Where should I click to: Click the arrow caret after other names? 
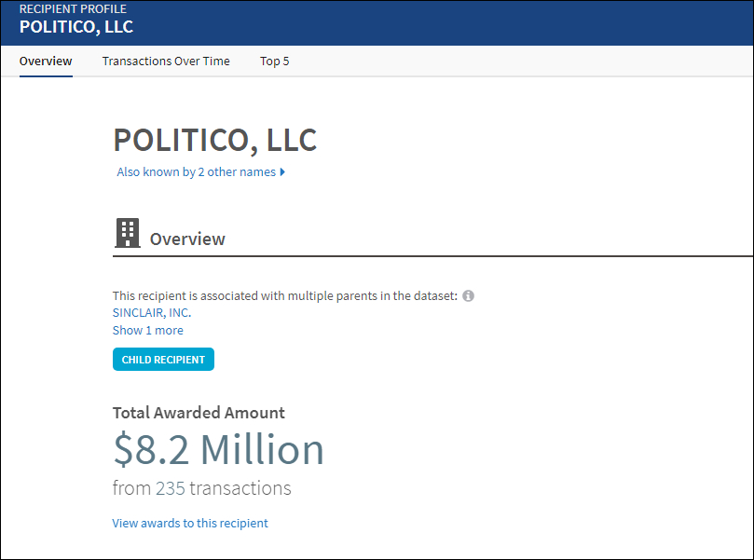pos(282,172)
